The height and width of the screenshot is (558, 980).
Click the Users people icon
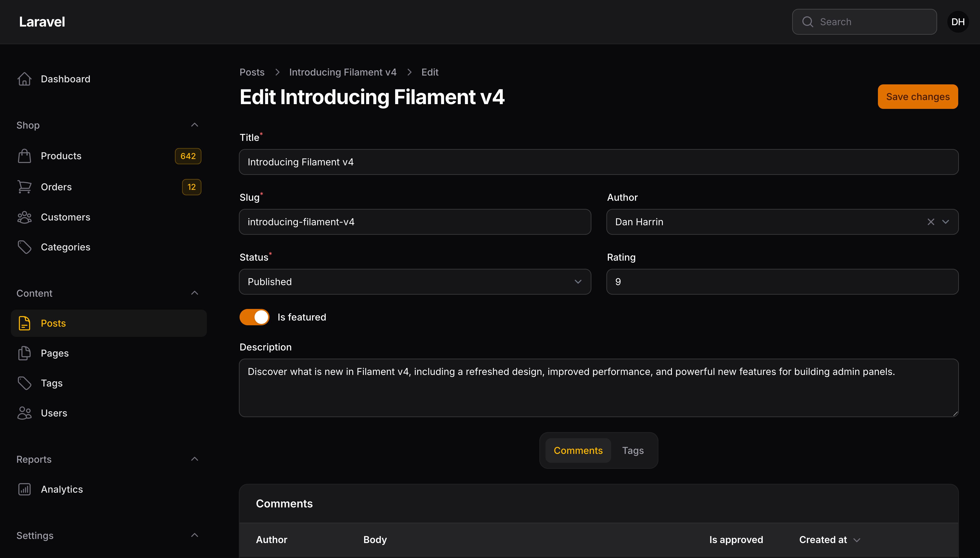[24, 413]
